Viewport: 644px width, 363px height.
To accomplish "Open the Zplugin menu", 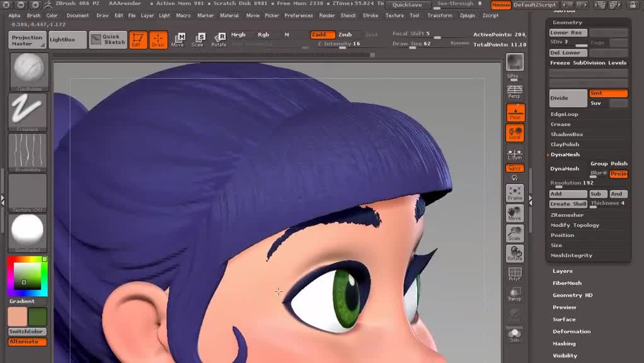I will 468,16.
